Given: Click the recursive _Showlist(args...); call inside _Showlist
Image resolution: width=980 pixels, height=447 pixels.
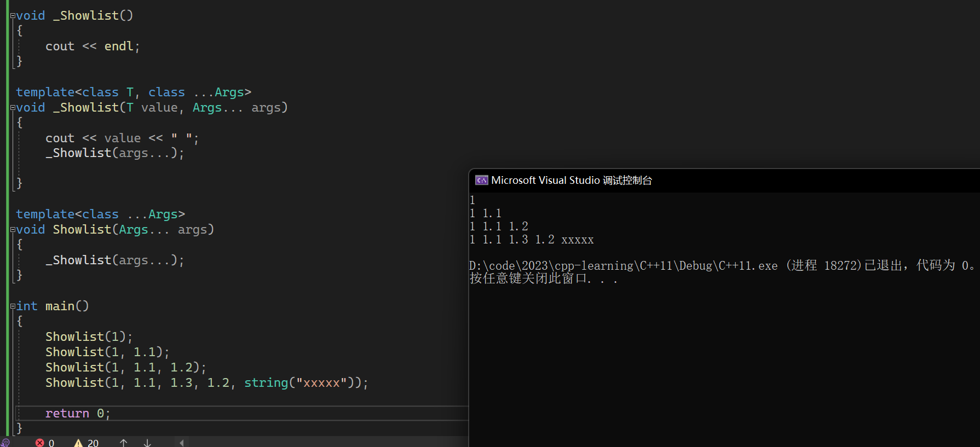Looking at the screenshot, I should pos(115,153).
